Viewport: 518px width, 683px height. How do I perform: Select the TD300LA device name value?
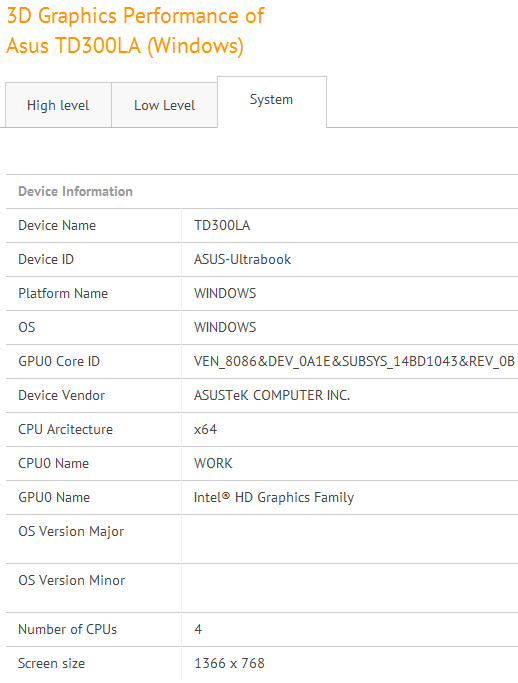222,226
